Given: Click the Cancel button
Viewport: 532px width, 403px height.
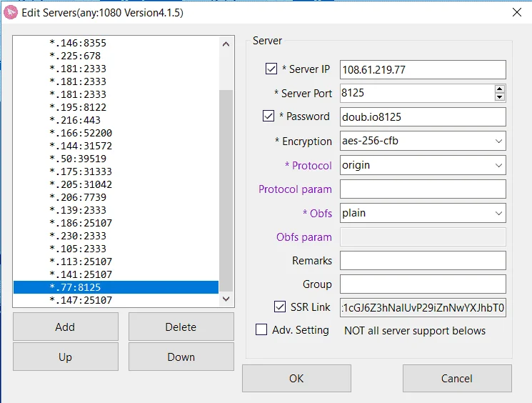Looking at the screenshot, I should [x=457, y=378].
